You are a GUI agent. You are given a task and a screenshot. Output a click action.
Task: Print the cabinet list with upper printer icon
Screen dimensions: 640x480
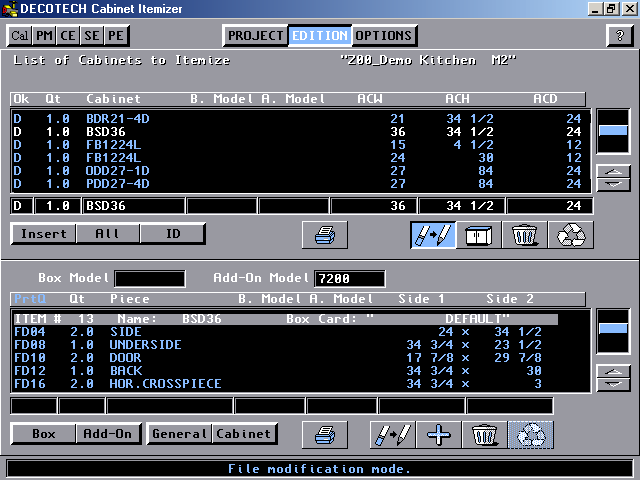pos(325,235)
